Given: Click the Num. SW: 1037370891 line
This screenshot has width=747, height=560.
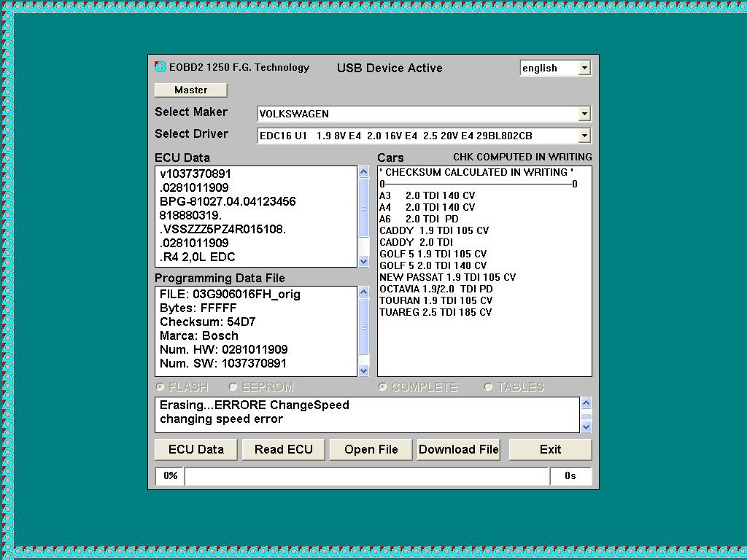Looking at the screenshot, I should tap(223, 363).
